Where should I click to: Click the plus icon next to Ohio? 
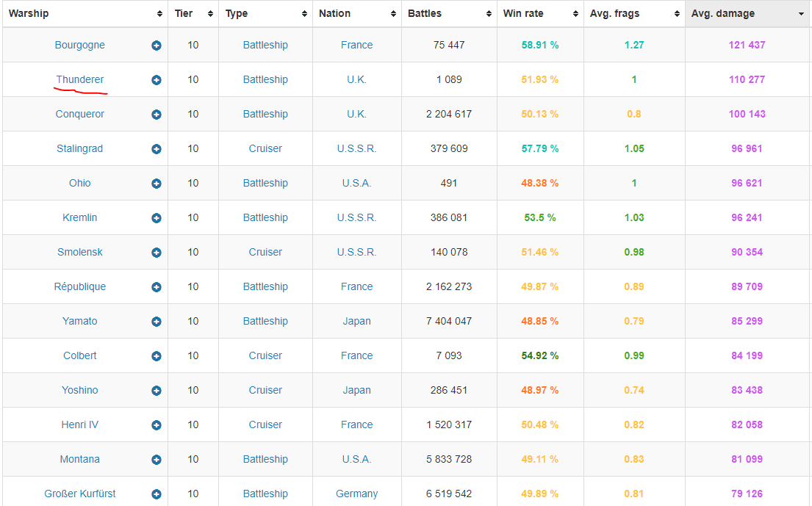coord(156,184)
